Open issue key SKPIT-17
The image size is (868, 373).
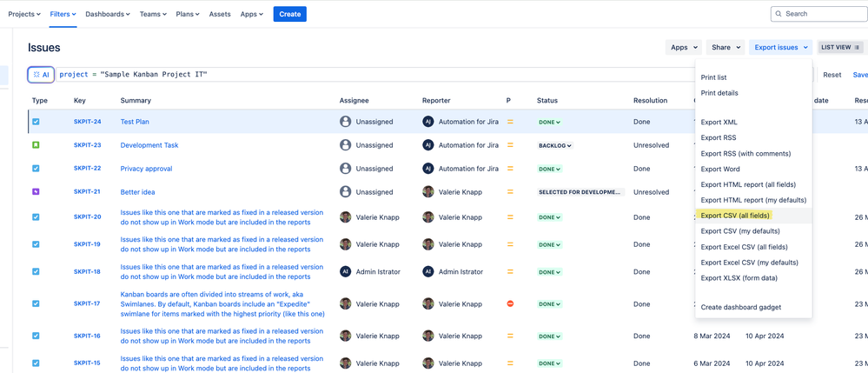(87, 303)
